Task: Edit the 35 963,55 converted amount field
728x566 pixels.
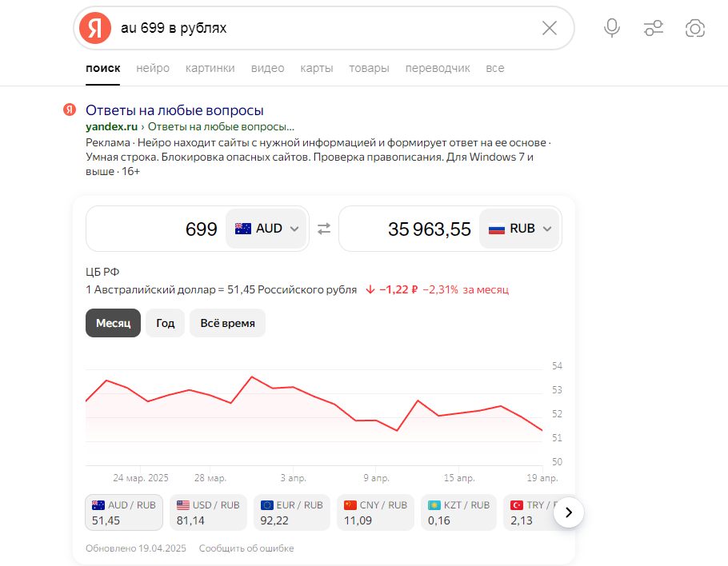Action: (410, 229)
